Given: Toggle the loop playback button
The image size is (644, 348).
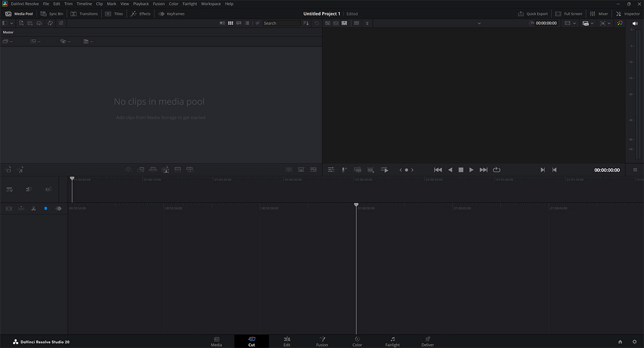Looking at the screenshot, I should [497, 170].
